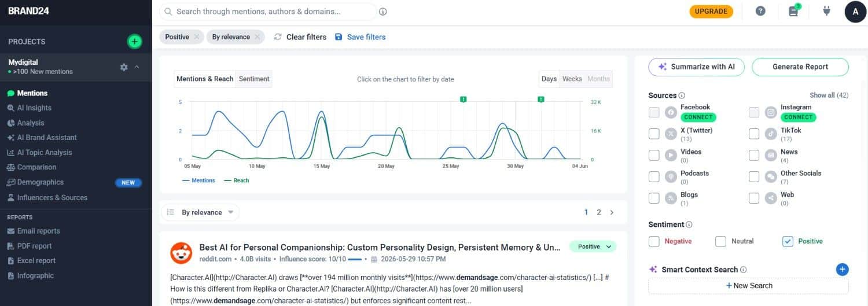Open the By relevance sort dropdown
Screen dimensions: 868x306
tap(200, 212)
